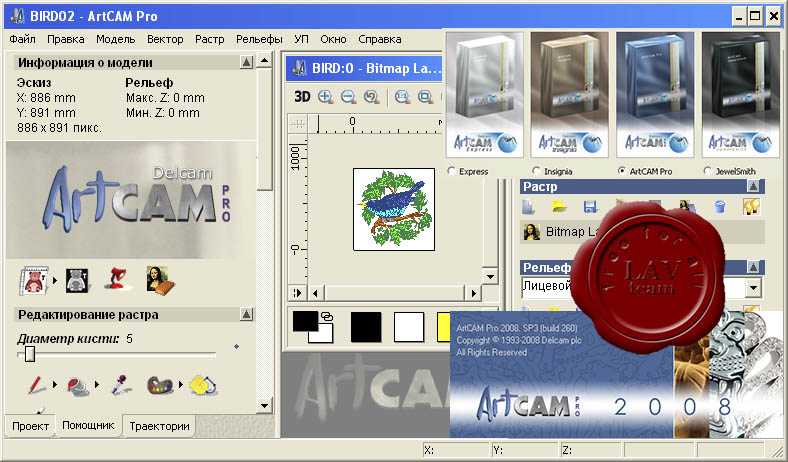Click the New bitmap layer page icon
Screen dimensions: 788x462
click(x=528, y=206)
